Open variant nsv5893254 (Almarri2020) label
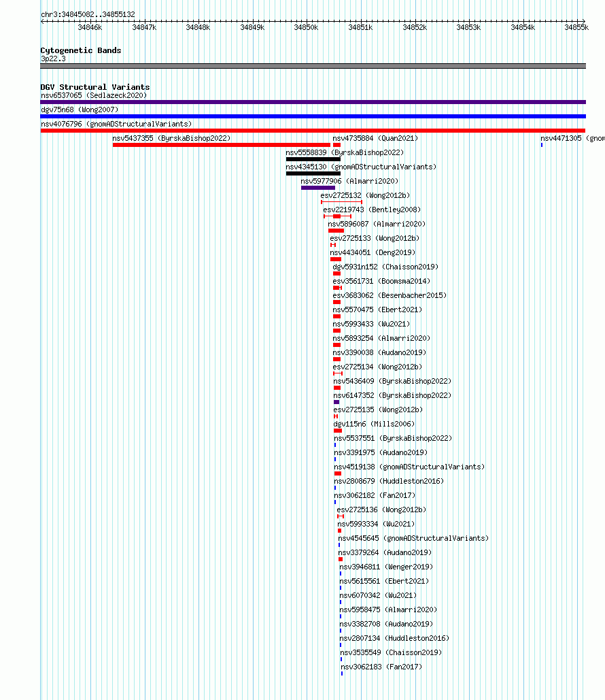Viewport: 605px width, 700px height. pyautogui.click(x=381, y=338)
